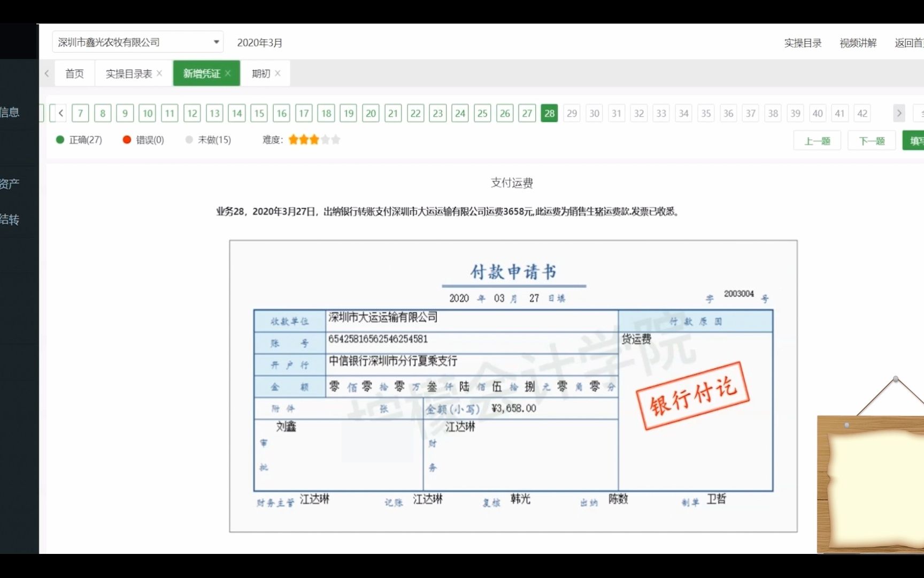The height and width of the screenshot is (578, 924).
Task: Open the 期初 tab
Action: (261, 73)
